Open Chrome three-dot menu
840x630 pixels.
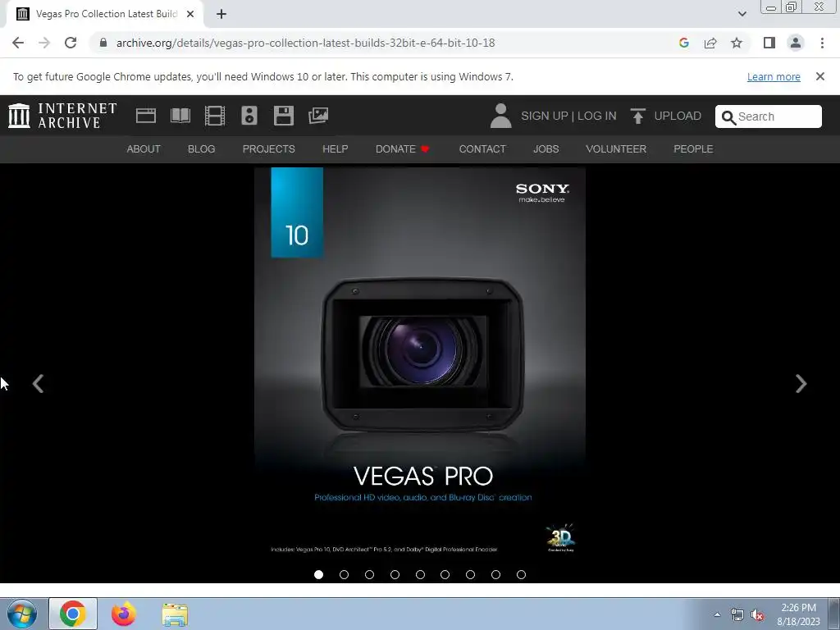pos(822,43)
